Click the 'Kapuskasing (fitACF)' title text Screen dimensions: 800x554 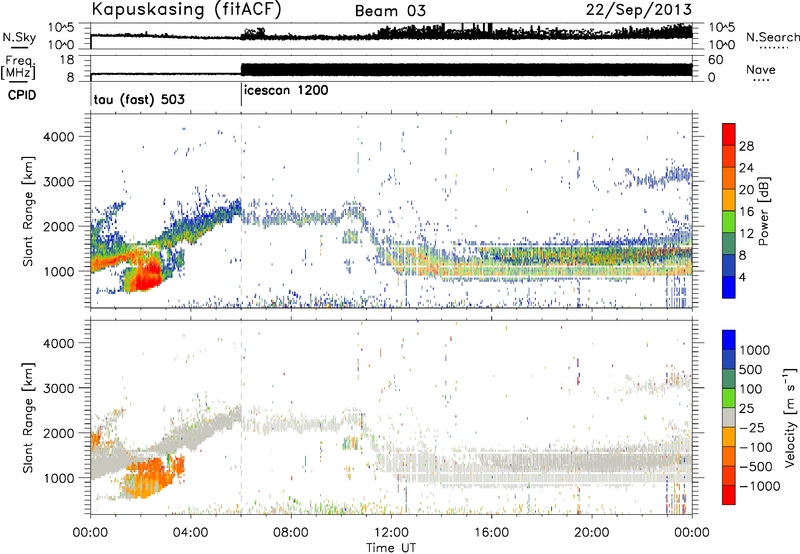tap(186, 10)
